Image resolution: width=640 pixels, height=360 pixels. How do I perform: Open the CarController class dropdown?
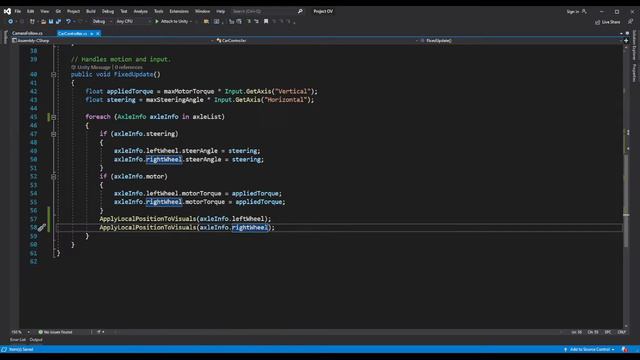click(x=317, y=41)
